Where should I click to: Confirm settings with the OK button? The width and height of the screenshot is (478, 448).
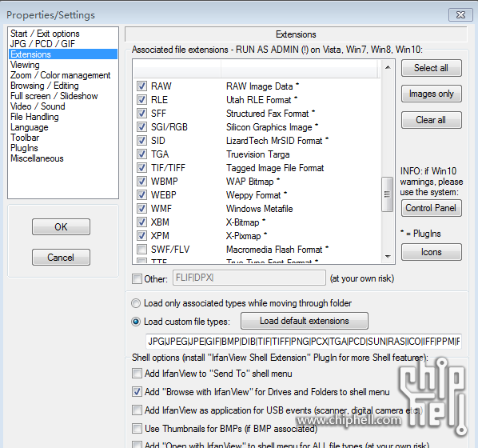coord(61,226)
